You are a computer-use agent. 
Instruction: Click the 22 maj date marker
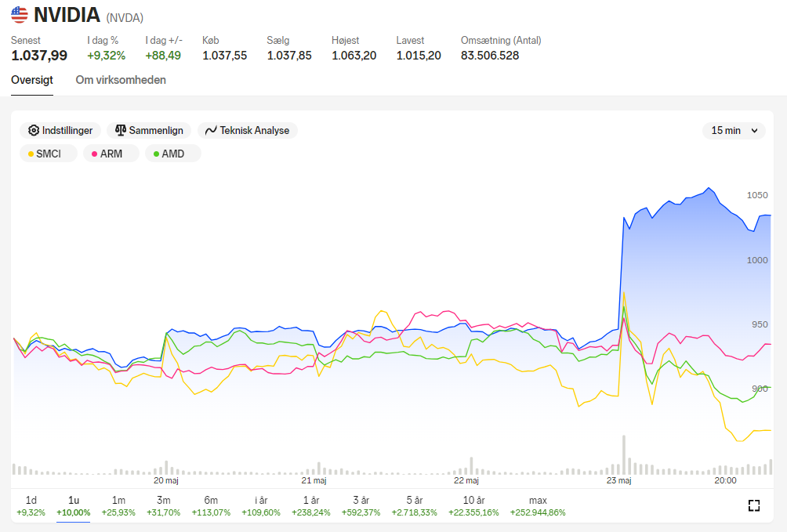click(x=466, y=481)
